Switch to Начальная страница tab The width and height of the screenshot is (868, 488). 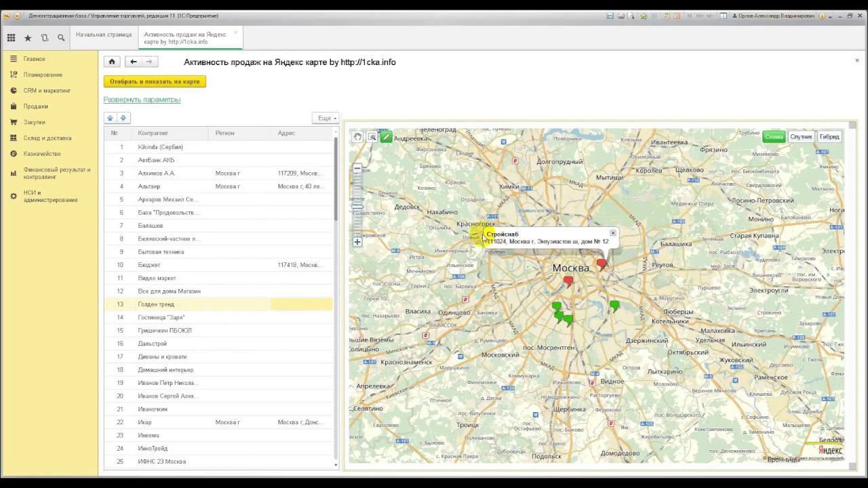[x=104, y=35]
